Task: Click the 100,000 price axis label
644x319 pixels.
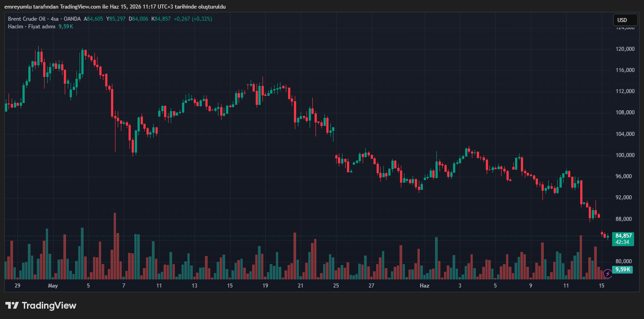Action: coord(625,155)
